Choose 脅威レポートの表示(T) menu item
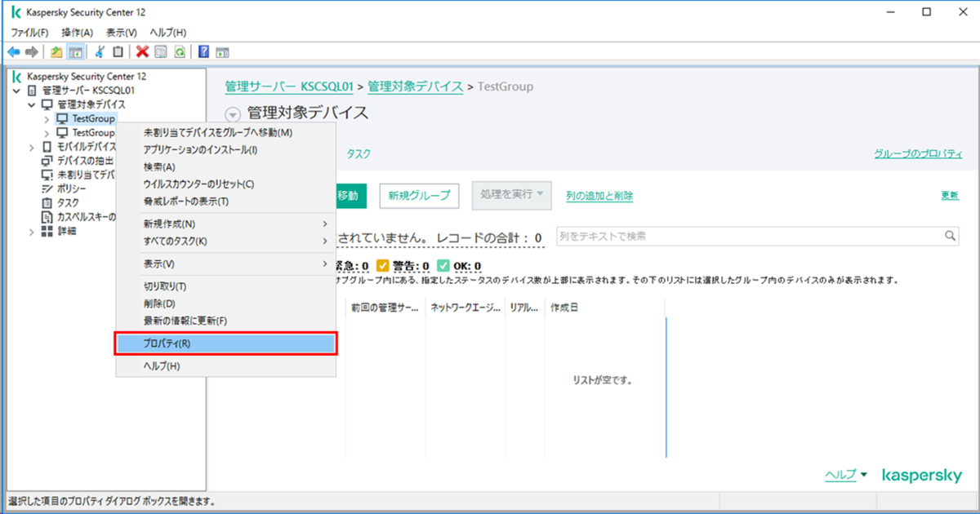 (225, 202)
